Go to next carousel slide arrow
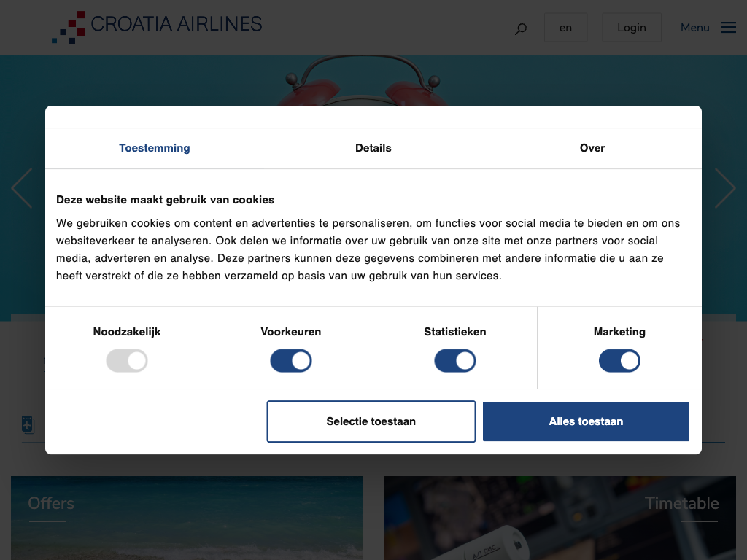 click(724, 188)
